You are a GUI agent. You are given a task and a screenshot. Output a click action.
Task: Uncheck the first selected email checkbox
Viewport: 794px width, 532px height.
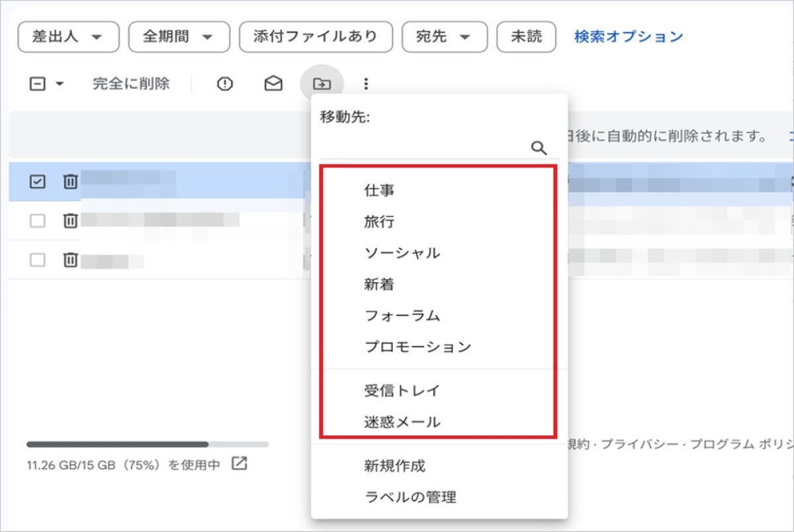[x=38, y=181]
